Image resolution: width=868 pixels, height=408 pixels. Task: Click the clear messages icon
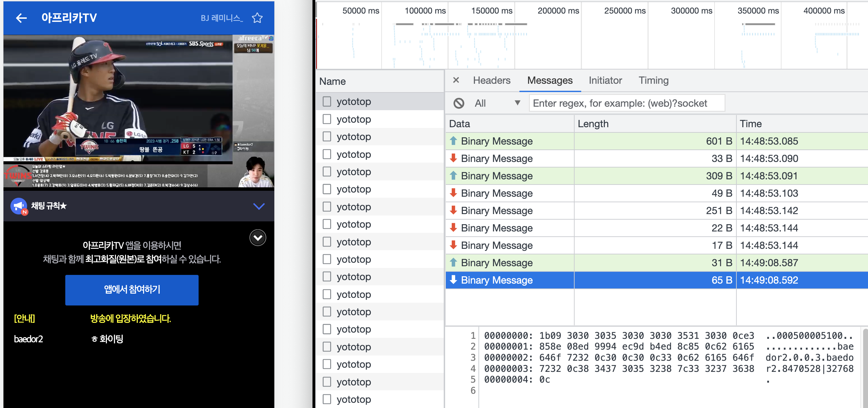[459, 103]
